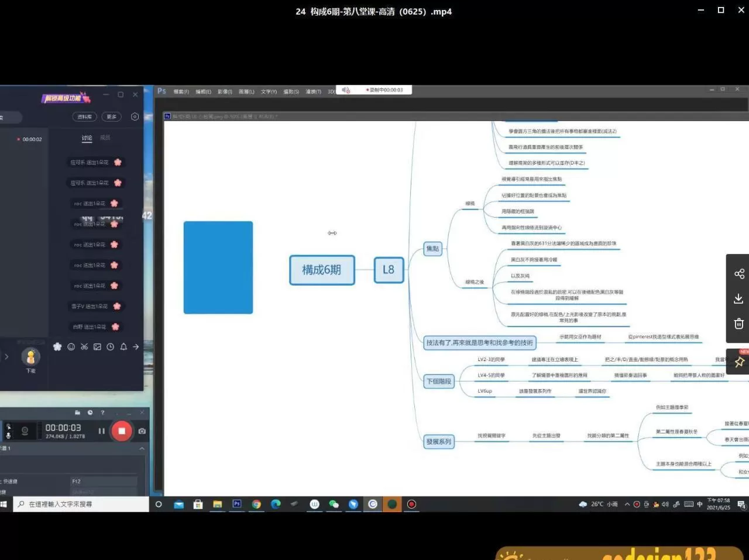Click the 更多 button
The height and width of the screenshot is (560, 749).
pos(111,117)
